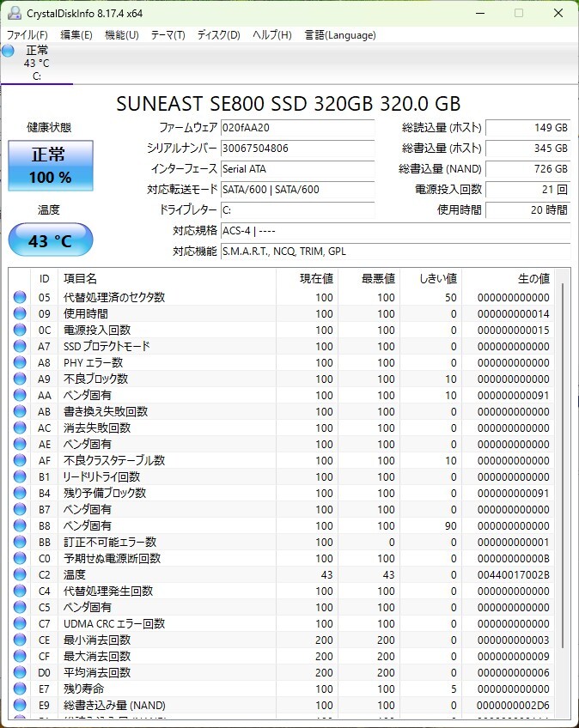This screenshot has height=728, width=579.
Task: Click the 43 °C temperature button
Action: pos(51,240)
